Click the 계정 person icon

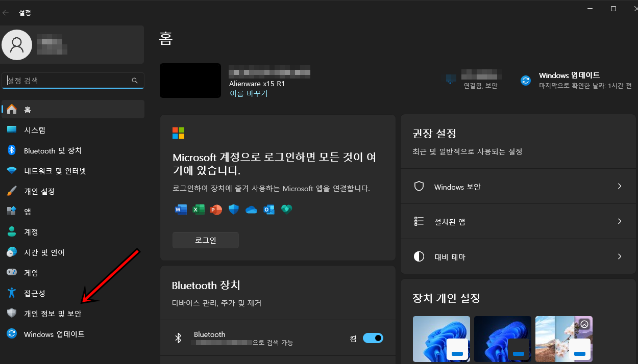click(12, 232)
